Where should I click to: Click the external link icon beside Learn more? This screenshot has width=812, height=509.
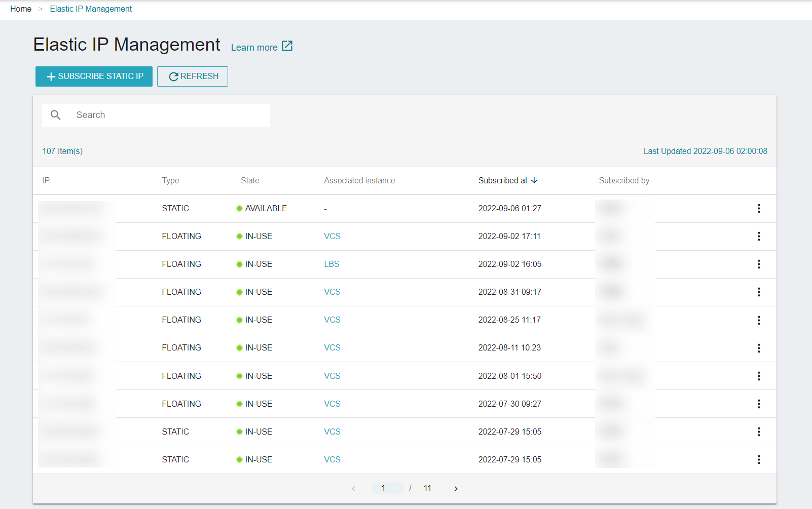click(x=287, y=46)
